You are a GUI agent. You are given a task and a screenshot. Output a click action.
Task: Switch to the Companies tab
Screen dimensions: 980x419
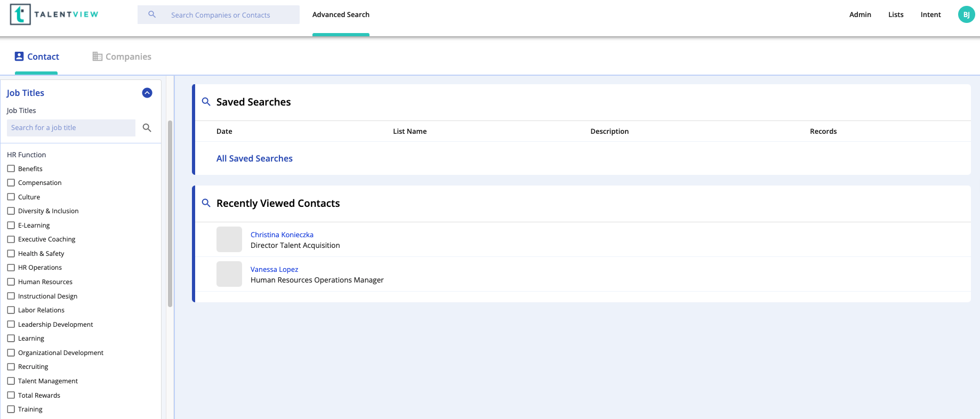point(122,57)
